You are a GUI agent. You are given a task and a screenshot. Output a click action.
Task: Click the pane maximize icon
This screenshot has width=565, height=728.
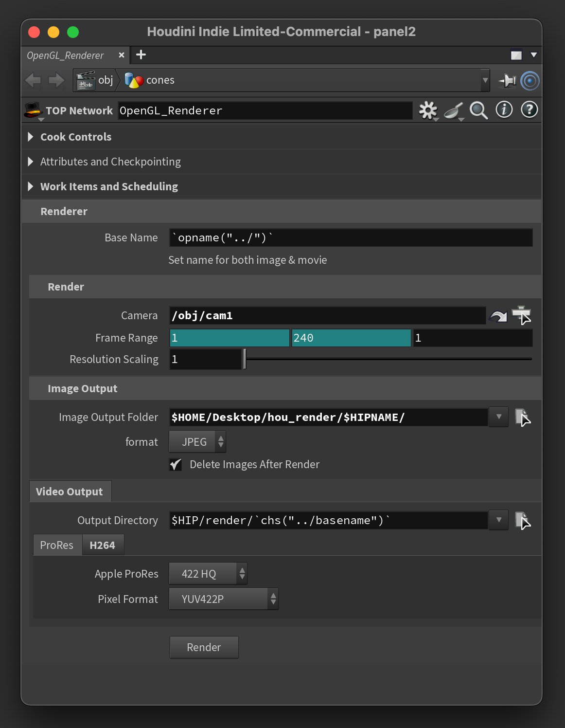pos(516,55)
